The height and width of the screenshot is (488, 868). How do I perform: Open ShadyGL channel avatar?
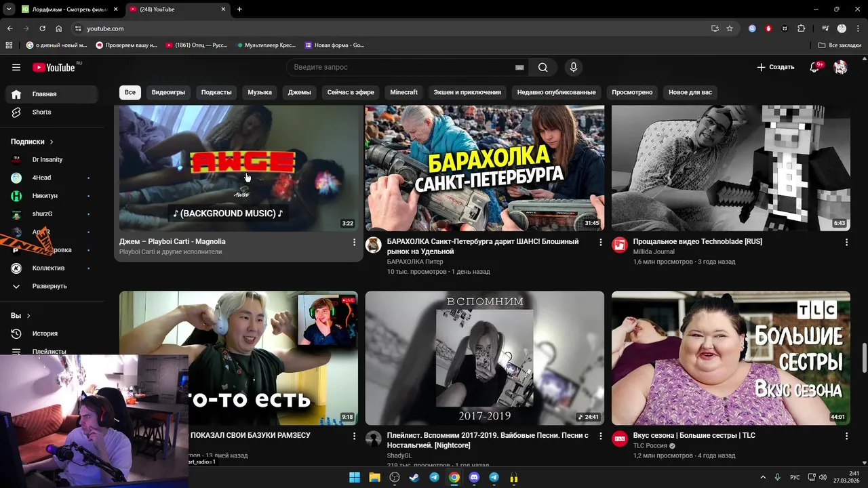tap(374, 439)
